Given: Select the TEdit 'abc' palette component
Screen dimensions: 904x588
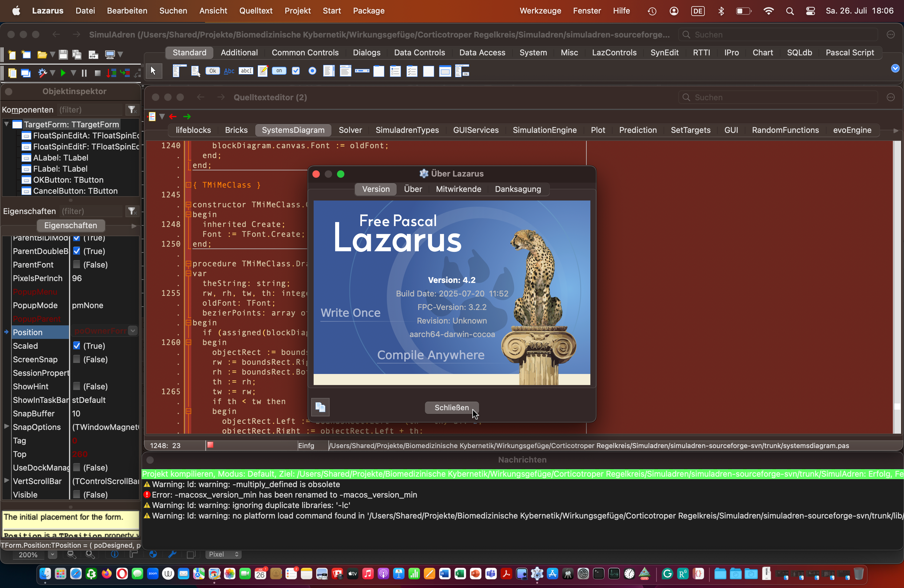Looking at the screenshot, I should click(x=246, y=71).
